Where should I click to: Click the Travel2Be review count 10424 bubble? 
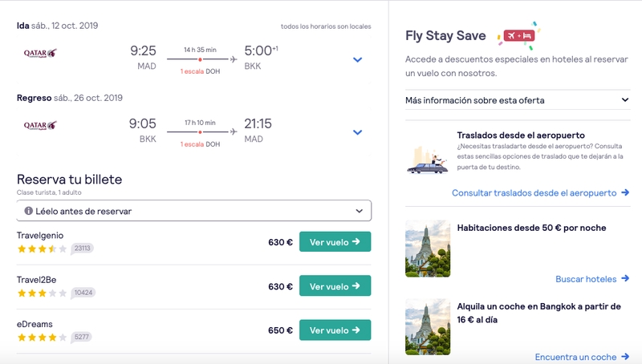[x=83, y=293]
